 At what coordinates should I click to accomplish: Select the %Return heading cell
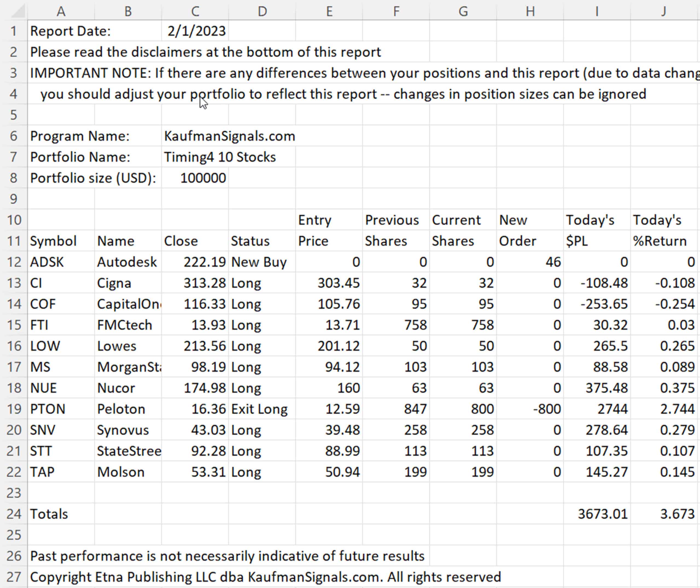pyautogui.click(x=659, y=241)
